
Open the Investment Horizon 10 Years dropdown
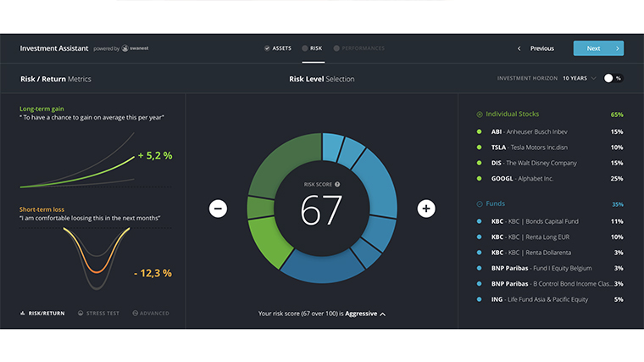(579, 79)
